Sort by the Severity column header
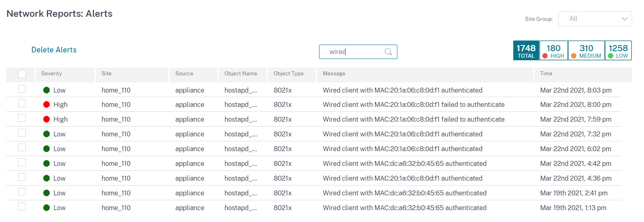Viewport: 644px width, 222px height. (52, 74)
